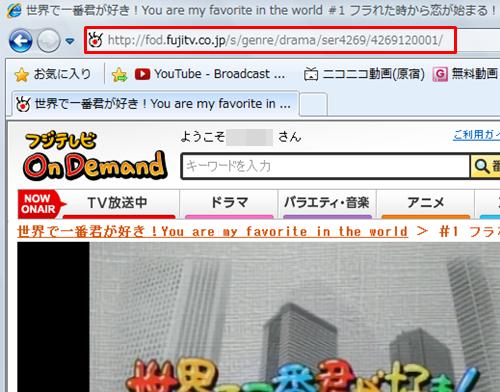This screenshot has height=392, width=500.
Task: Click the 世界で一番君が好き breadcrumb link
Action: tap(212, 231)
